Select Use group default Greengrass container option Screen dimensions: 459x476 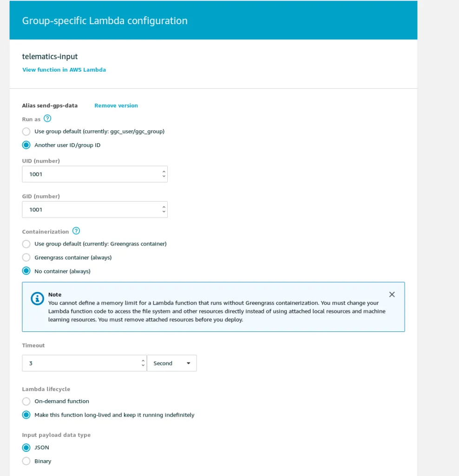click(x=26, y=244)
